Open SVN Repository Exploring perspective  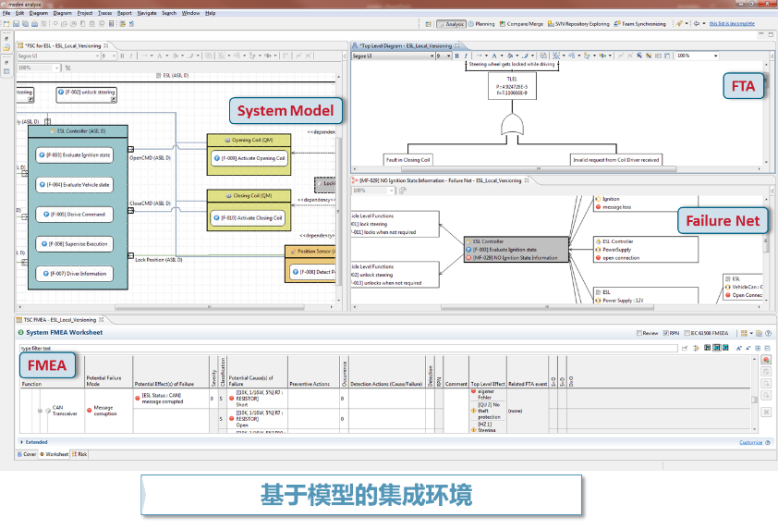tap(579, 24)
